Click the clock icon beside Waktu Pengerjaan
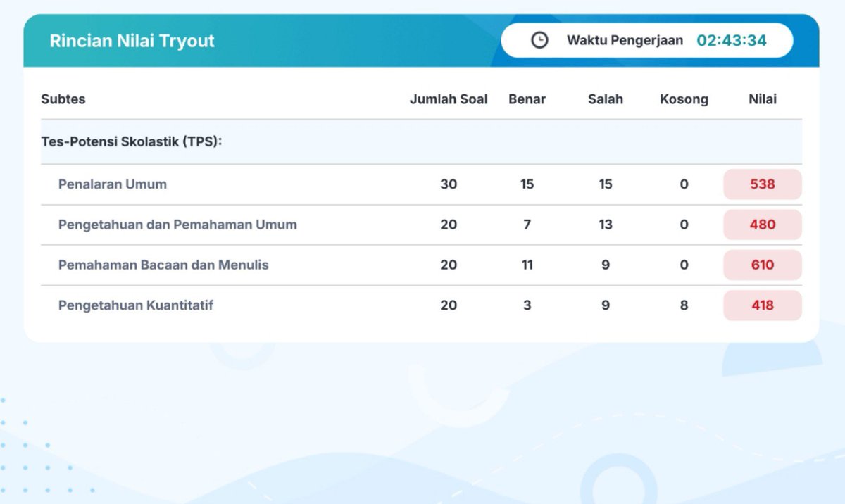The image size is (845, 504). click(539, 40)
